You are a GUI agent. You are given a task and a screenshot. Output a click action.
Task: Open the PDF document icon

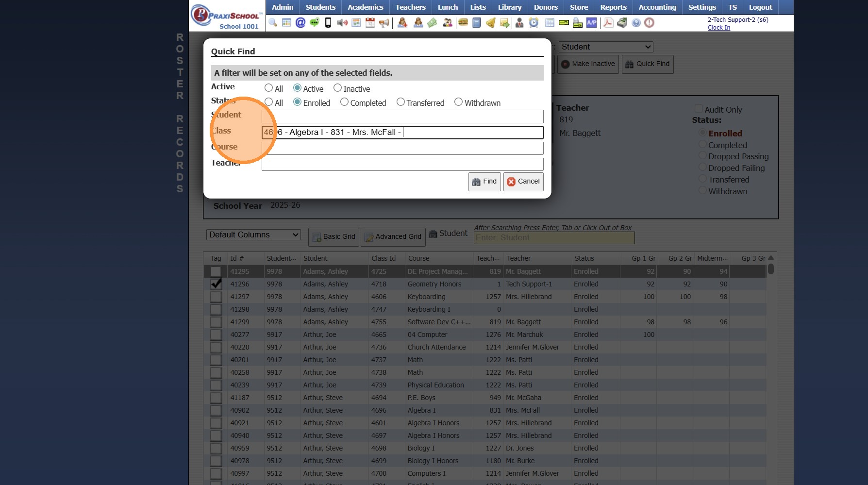click(x=608, y=23)
